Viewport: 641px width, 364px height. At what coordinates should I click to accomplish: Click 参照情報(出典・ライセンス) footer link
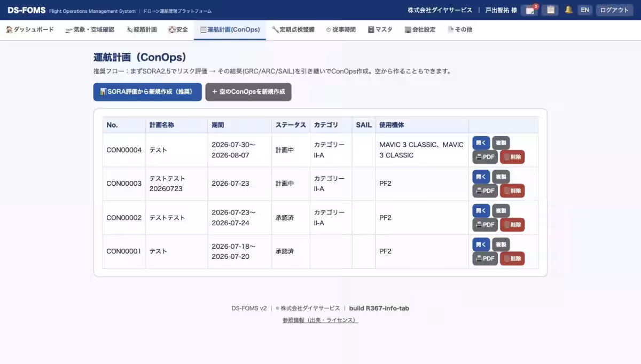(320, 320)
